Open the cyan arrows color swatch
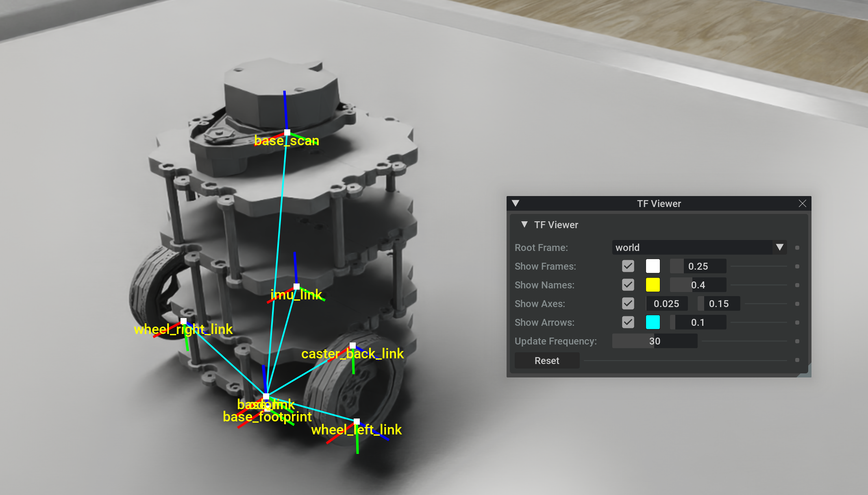The height and width of the screenshot is (495, 868). (653, 323)
